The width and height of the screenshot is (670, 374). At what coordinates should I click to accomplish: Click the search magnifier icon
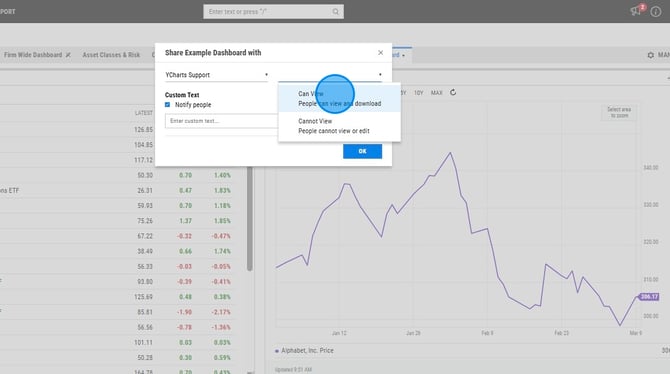(335, 12)
